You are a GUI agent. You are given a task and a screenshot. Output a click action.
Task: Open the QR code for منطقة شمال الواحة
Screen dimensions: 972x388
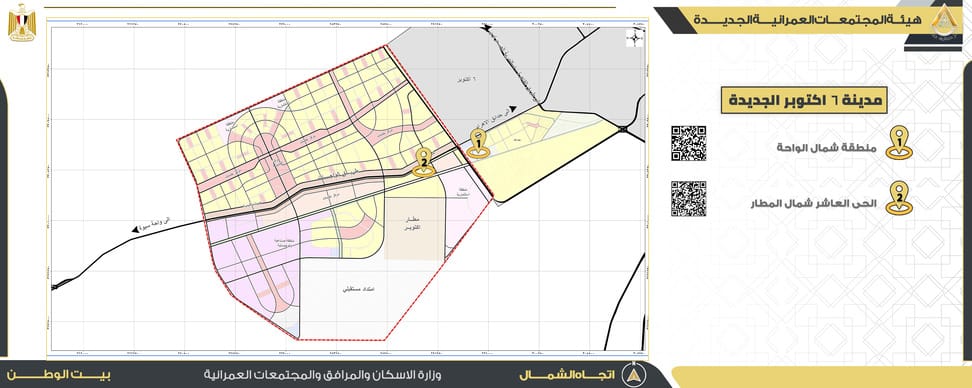coord(689,143)
